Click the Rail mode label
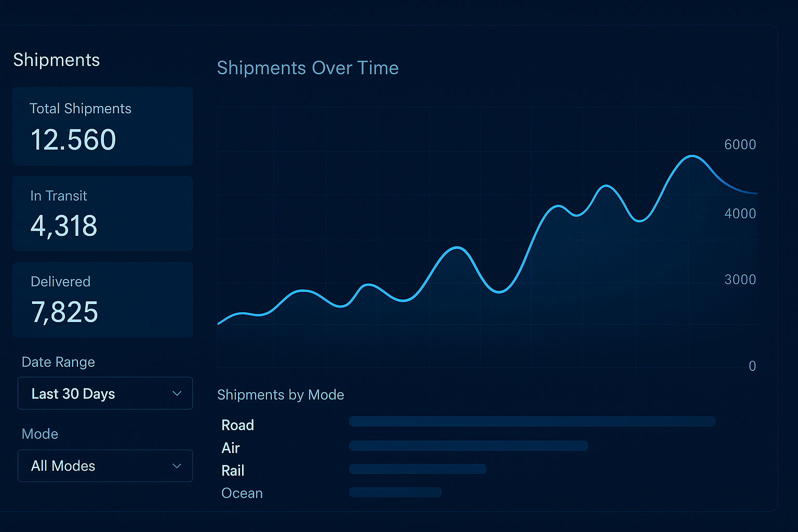 point(233,471)
